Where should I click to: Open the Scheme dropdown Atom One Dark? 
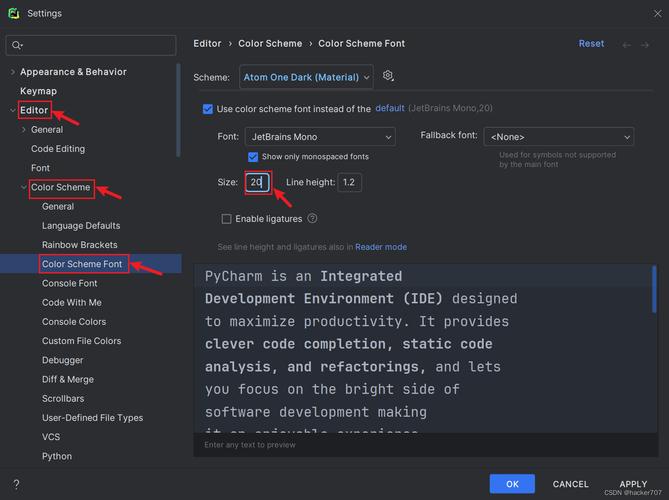[x=306, y=77]
